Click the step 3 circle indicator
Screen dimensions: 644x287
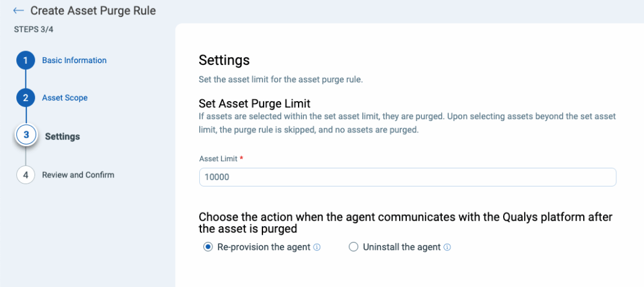tap(26, 136)
